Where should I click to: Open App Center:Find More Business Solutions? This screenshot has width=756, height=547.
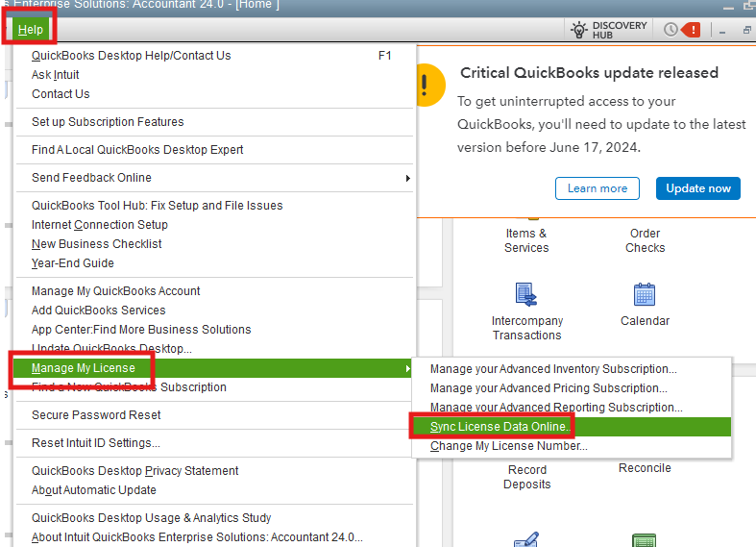pos(215,330)
